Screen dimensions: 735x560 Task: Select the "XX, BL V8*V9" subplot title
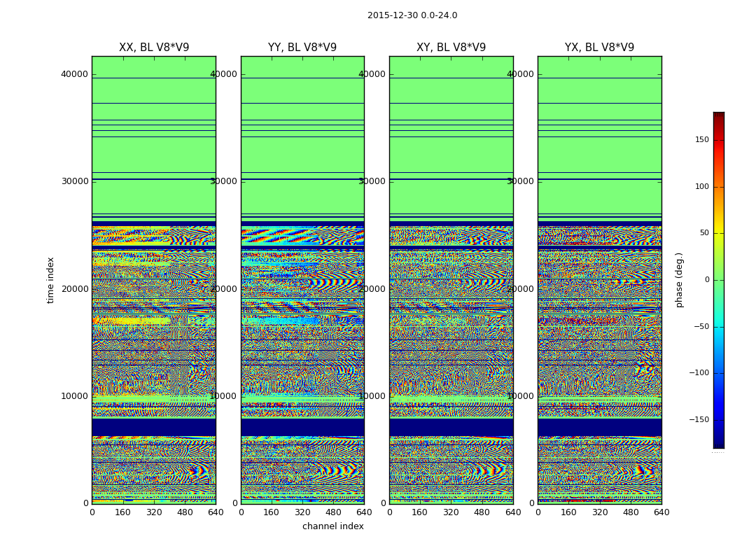(154, 48)
